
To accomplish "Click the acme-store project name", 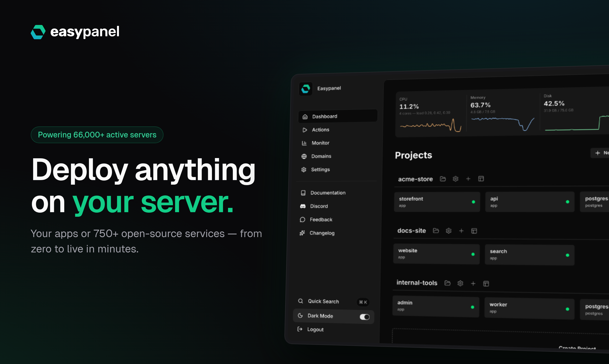I will (415, 179).
